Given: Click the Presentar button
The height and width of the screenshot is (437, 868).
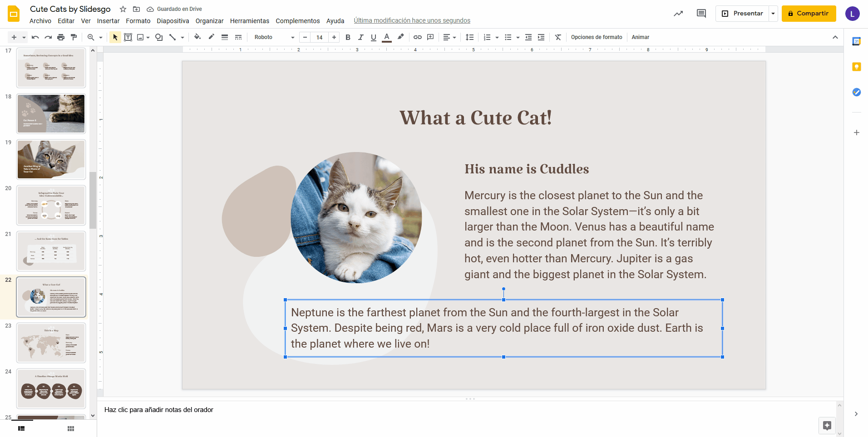Looking at the screenshot, I should (x=742, y=14).
